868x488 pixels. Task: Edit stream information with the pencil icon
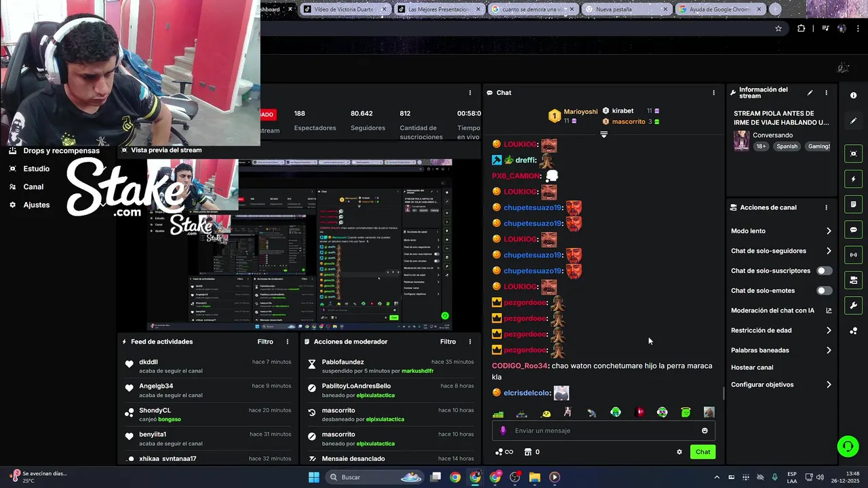[810, 93]
